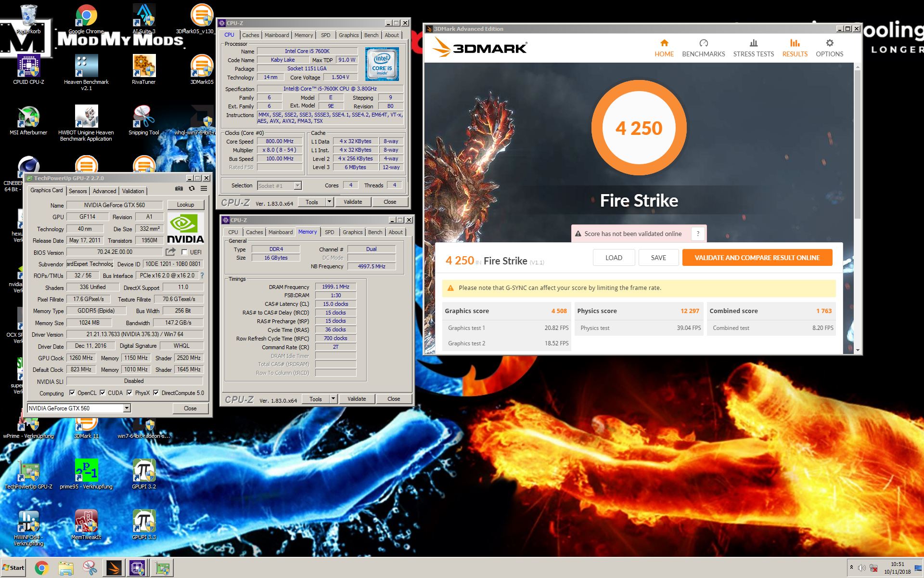Open the GeForce GTX 560 GPU selector dropdown
Screen dimensions: 924x578
pyautogui.click(x=127, y=408)
